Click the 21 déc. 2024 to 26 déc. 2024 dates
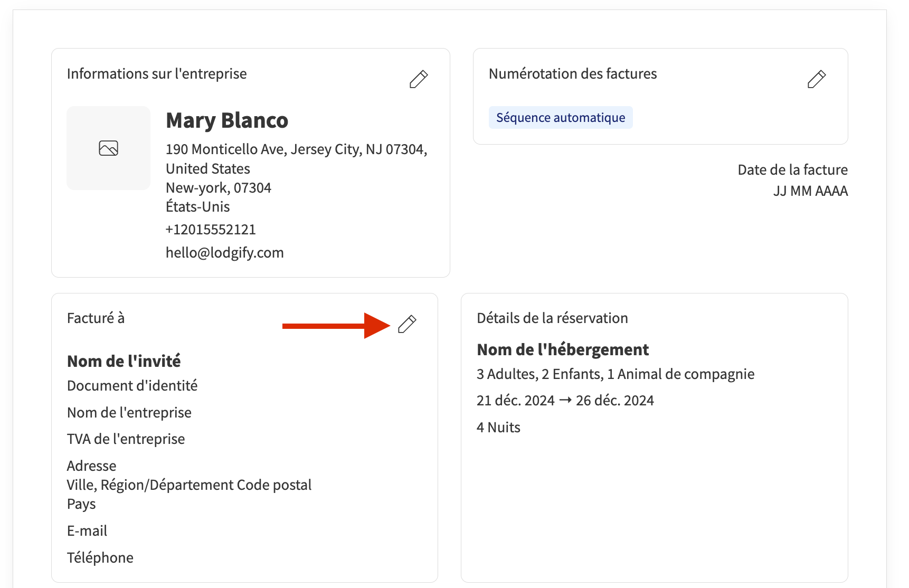The image size is (909, 588). [x=565, y=401]
